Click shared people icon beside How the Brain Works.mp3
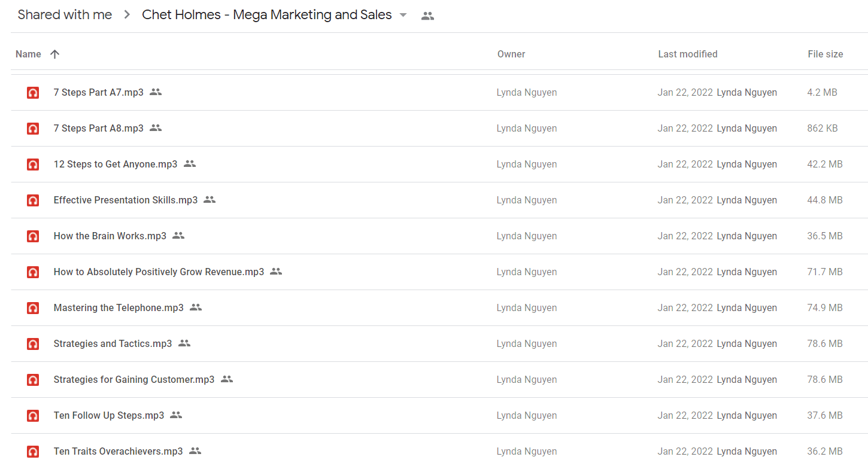 point(178,236)
